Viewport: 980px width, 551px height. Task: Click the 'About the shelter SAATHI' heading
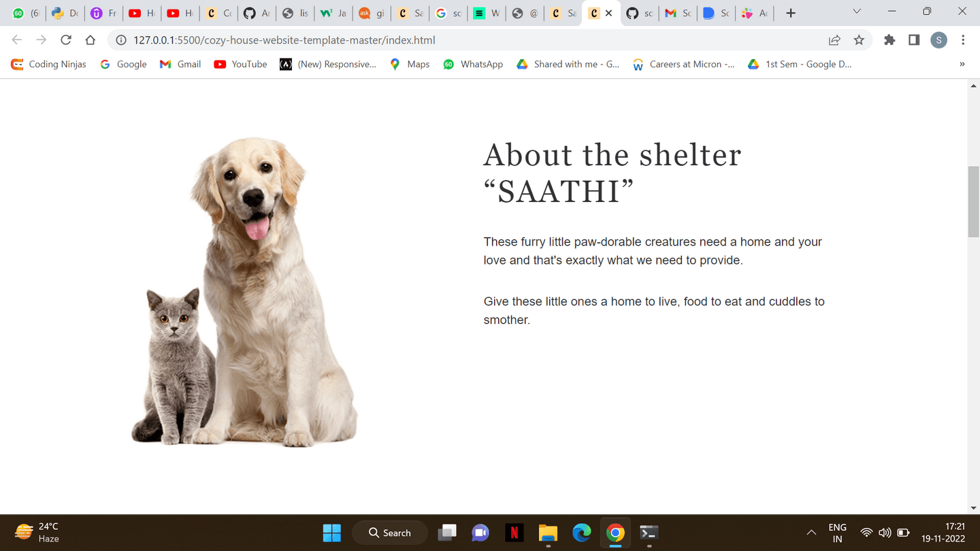click(612, 173)
